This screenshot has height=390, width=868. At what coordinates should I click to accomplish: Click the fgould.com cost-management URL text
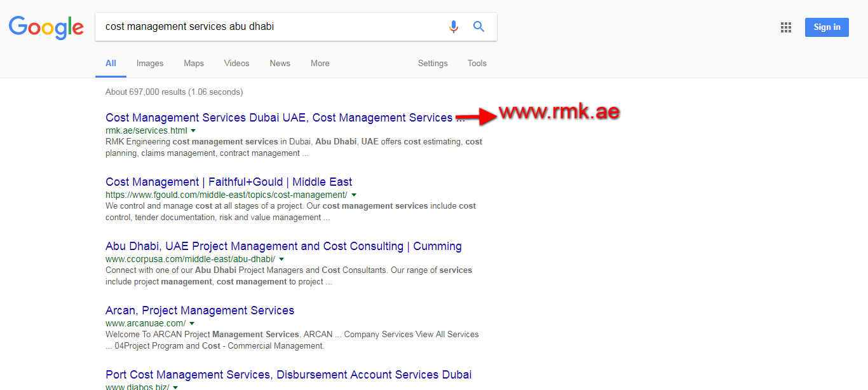pyautogui.click(x=226, y=195)
